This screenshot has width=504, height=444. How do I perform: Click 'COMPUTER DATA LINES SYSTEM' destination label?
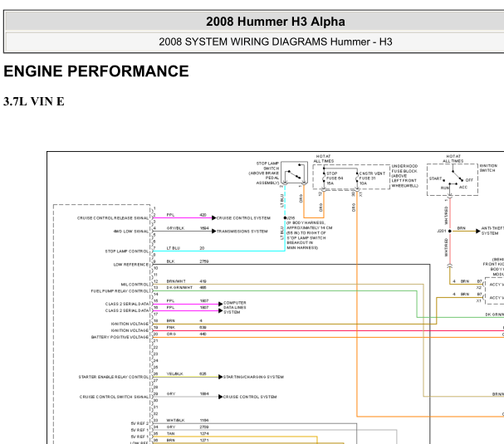tap(235, 307)
